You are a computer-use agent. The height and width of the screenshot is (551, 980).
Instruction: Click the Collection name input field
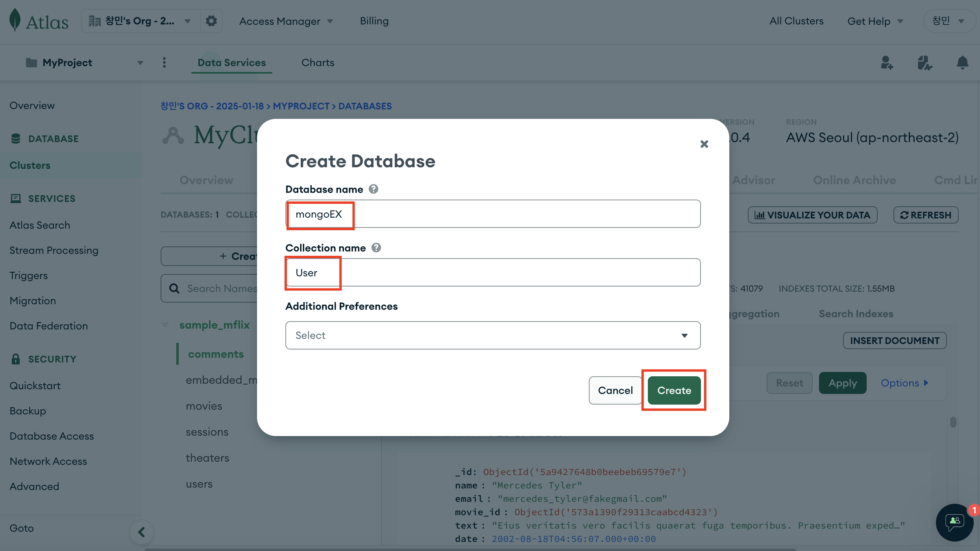click(512, 272)
